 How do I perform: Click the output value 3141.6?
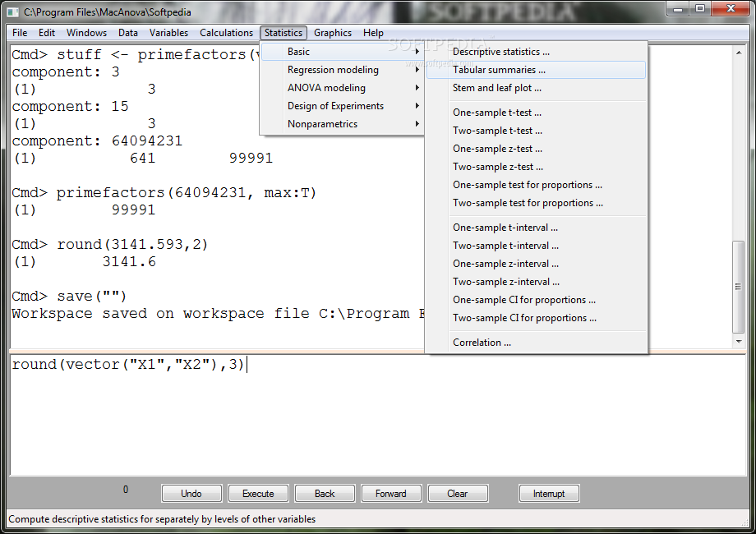click(129, 262)
